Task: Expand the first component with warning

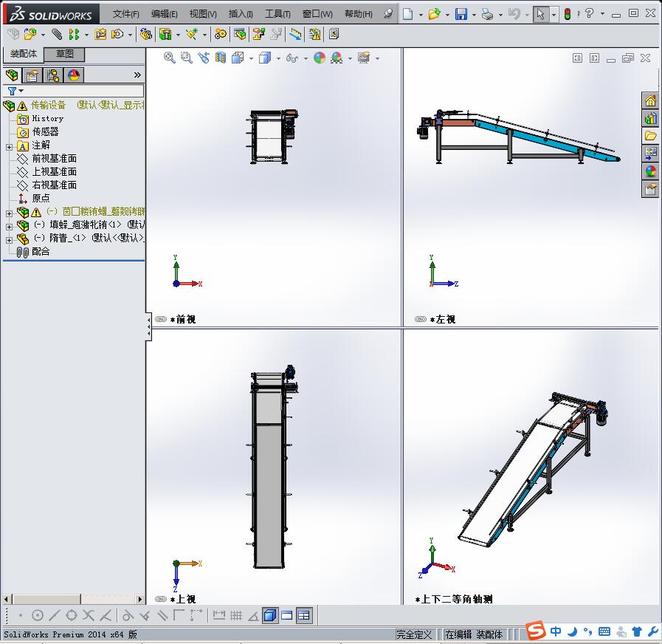Action: (9, 213)
